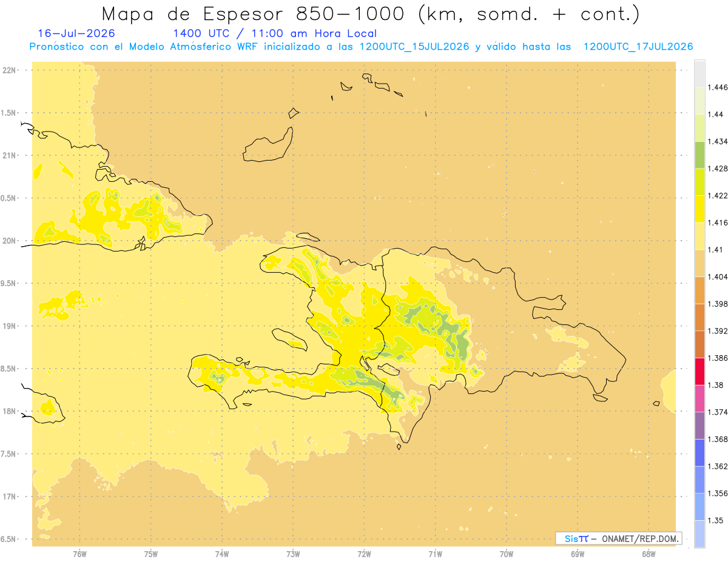The width and height of the screenshot is (728, 562).
Task: Click the longitude axis label '69W'
Action: click(578, 554)
